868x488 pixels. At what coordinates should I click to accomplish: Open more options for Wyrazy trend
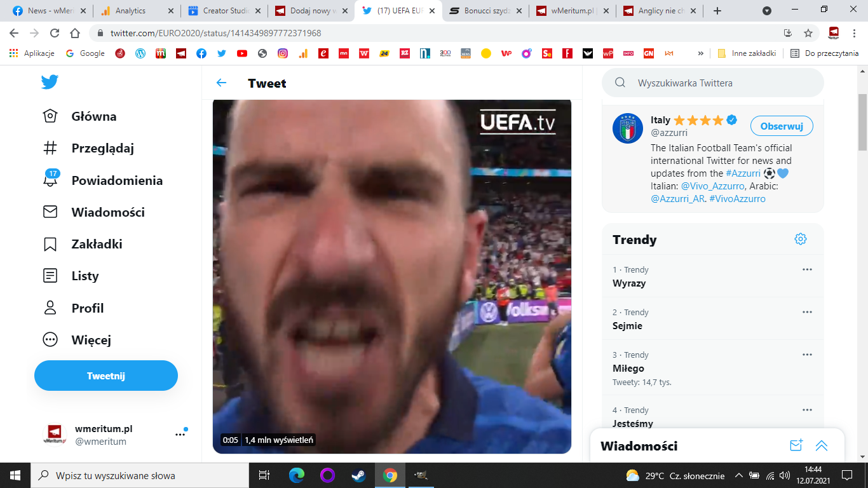807,269
